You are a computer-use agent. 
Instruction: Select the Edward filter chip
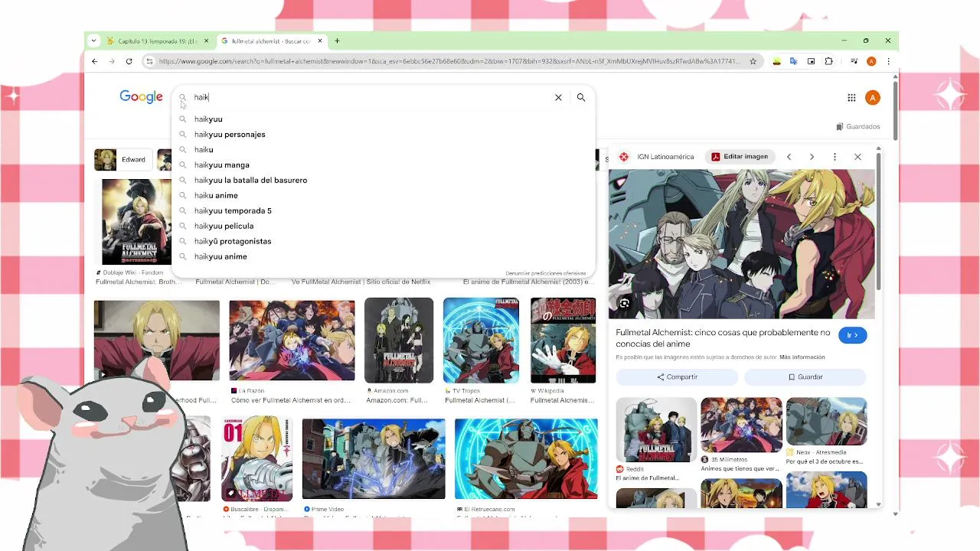123,159
